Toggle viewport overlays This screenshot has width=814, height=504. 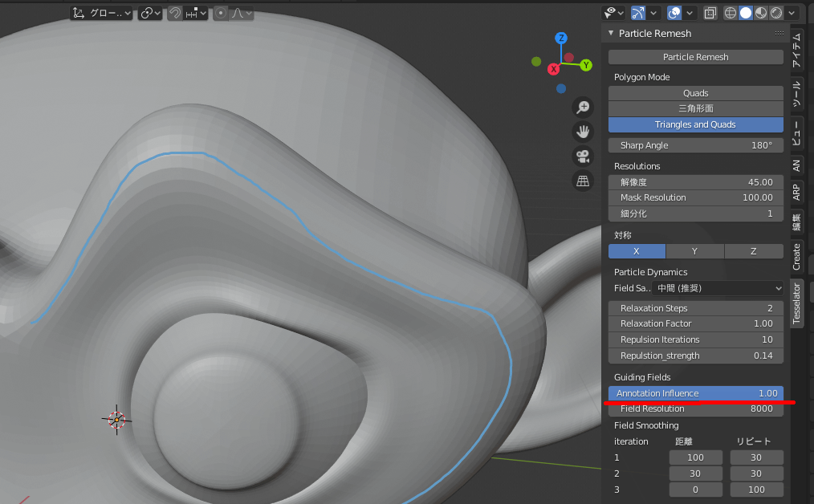[x=674, y=13]
